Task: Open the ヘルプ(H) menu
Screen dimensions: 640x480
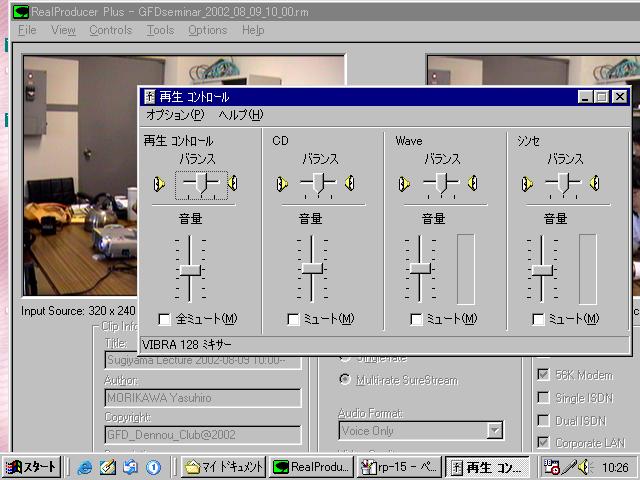Action: click(x=241, y=115)
